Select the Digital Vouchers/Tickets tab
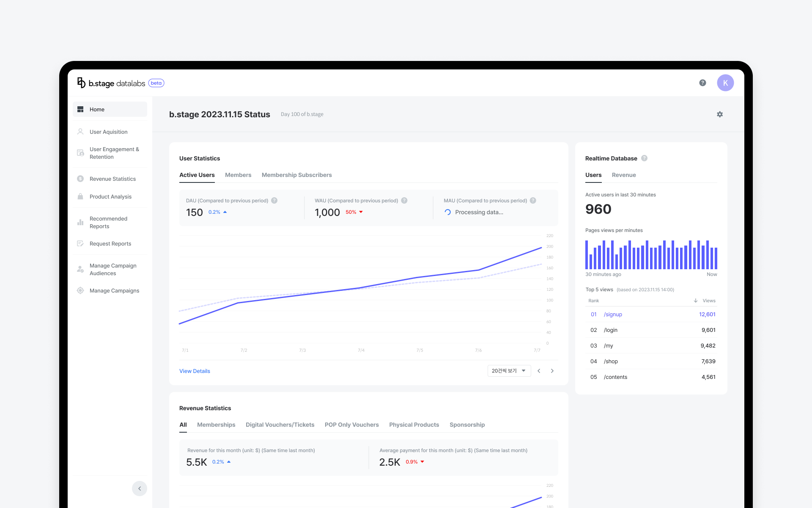 point(280,425)
